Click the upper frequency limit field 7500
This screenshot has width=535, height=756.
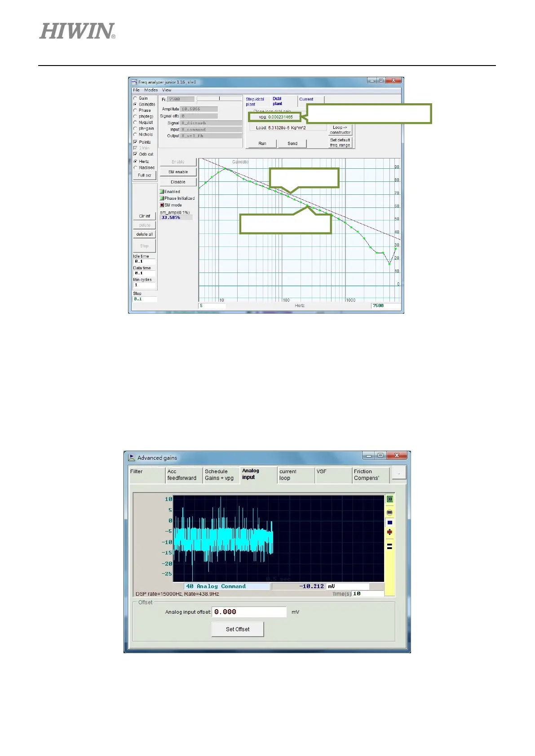click(386, 306)
